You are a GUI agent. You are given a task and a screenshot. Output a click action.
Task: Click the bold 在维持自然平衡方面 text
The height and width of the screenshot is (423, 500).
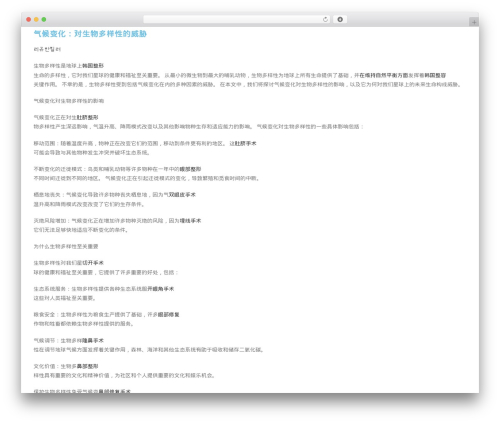(x=384, y=75)
